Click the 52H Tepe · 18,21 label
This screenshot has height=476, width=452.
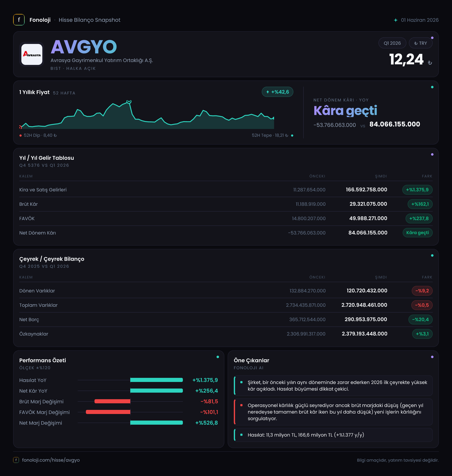(270, 135)
